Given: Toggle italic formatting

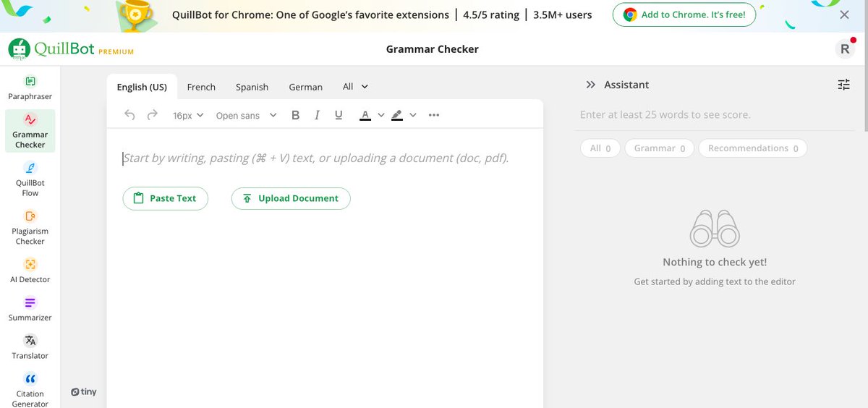Looking at the screenshot, I should (317, 115).
